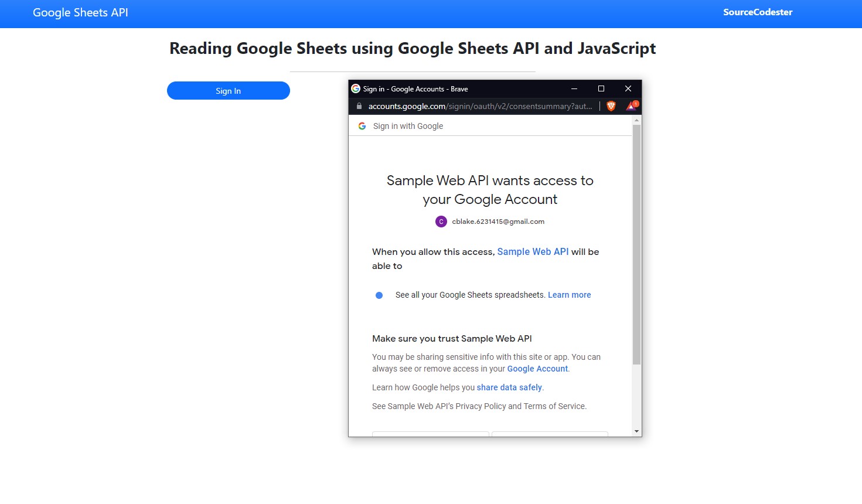Click the Brave Shields lion icon

tap(611, 106)
